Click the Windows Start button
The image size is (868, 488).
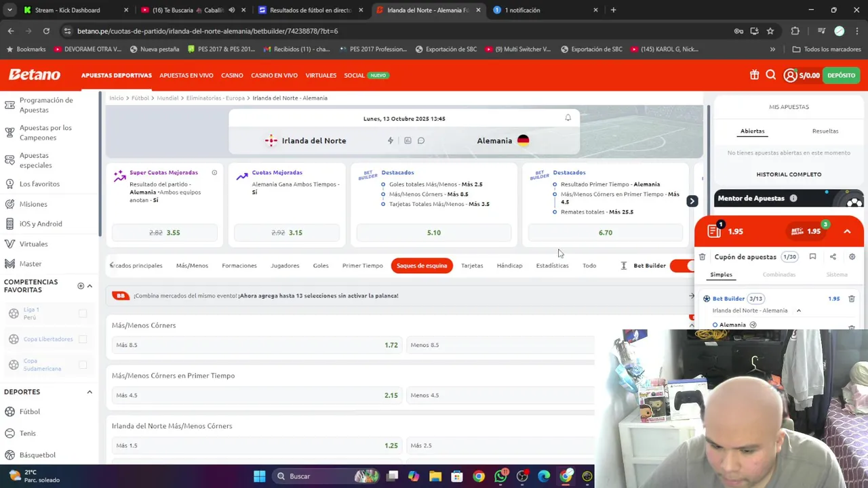click(259, 476)
